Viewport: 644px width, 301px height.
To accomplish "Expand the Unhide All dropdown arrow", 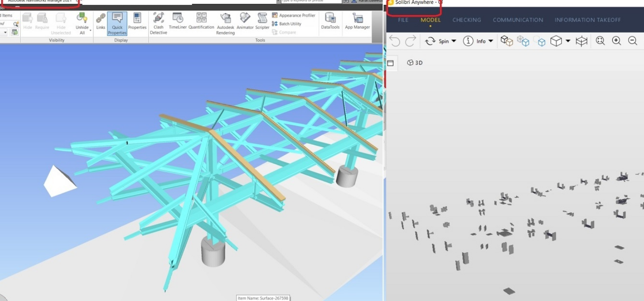I will pyautogui.click(x=90, y=30).
